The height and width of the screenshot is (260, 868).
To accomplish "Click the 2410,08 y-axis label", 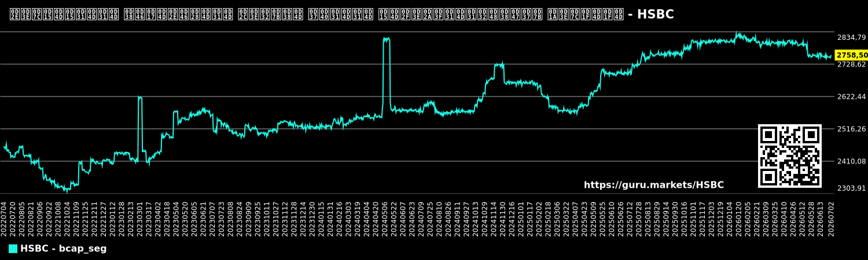I will point(851,161).
